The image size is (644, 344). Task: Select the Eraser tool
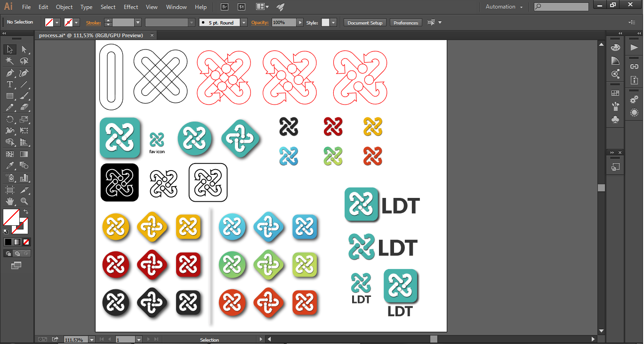(24, 107)
